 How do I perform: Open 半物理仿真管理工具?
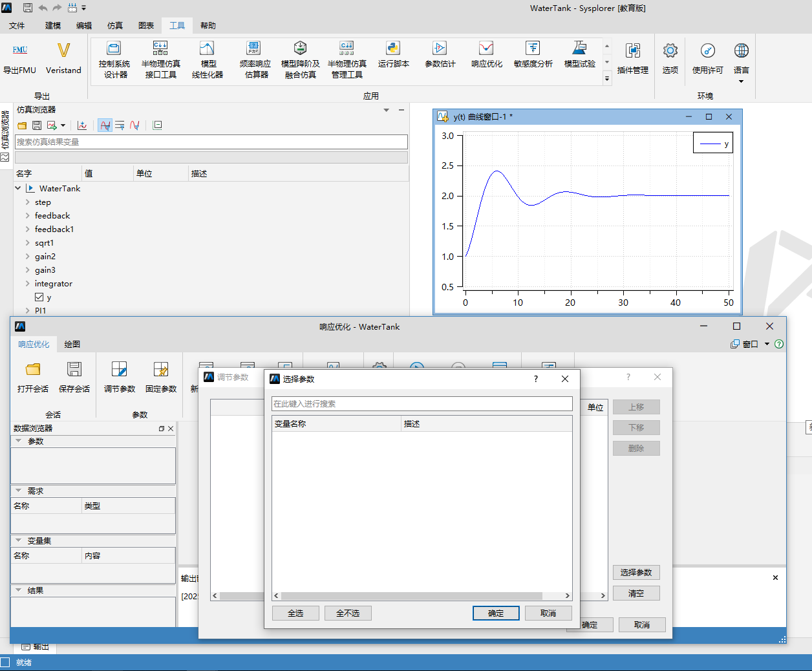[x=347, y=59]
